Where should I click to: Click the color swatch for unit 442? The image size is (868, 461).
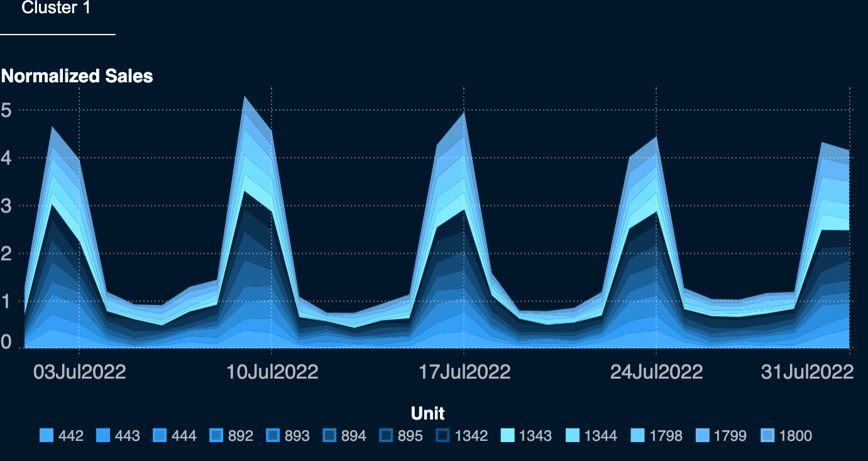47,435
